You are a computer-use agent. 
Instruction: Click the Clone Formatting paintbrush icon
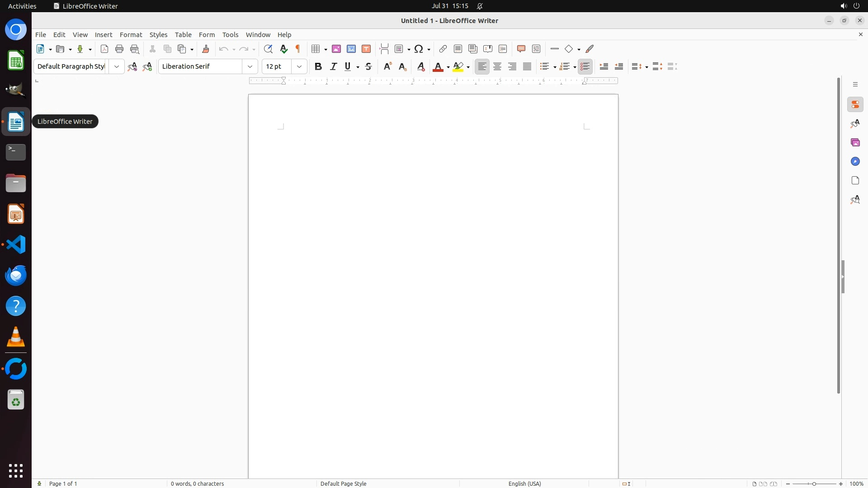(206, 49)
